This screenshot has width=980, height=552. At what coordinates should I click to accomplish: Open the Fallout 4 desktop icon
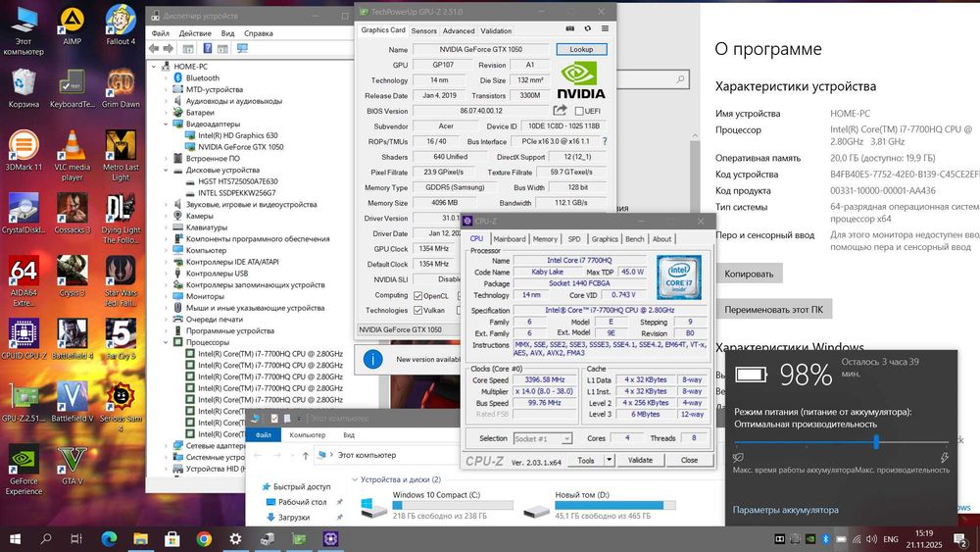click(121, 25)
